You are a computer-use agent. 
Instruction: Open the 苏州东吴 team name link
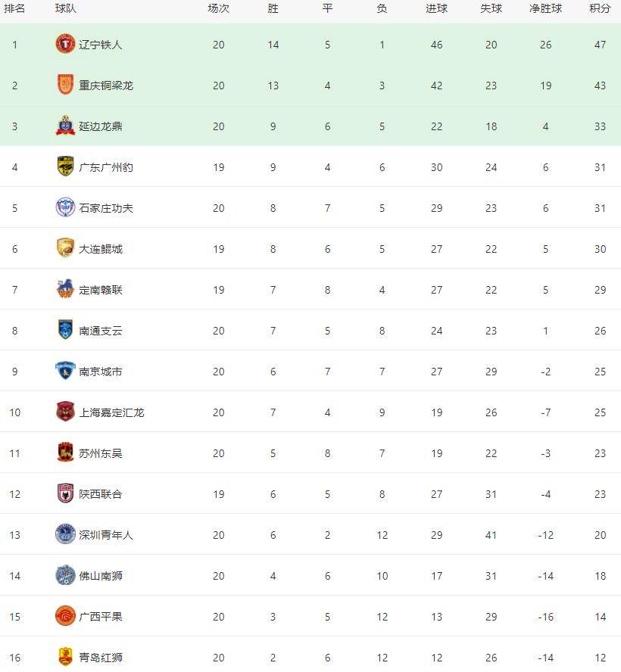coord(101,453)
